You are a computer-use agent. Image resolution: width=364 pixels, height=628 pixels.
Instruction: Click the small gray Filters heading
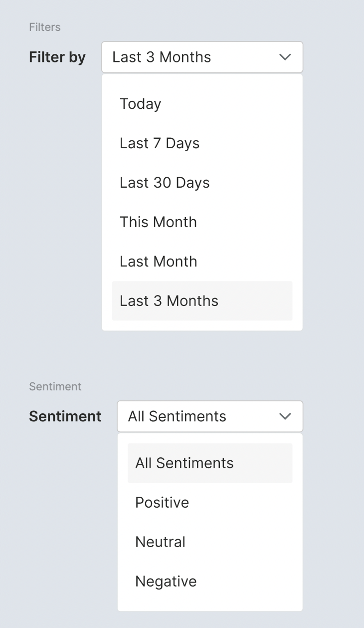pyautogui.click(x=45, y=27)
